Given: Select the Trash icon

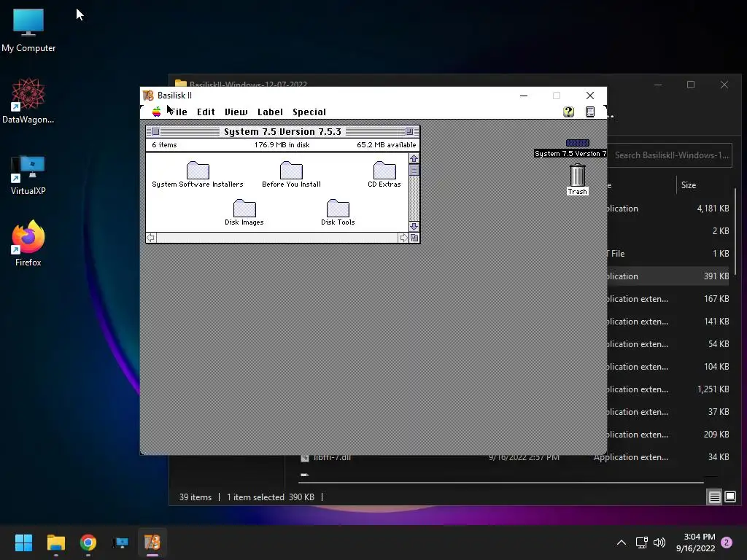Looking at the screenshot, I should [578, 179].
